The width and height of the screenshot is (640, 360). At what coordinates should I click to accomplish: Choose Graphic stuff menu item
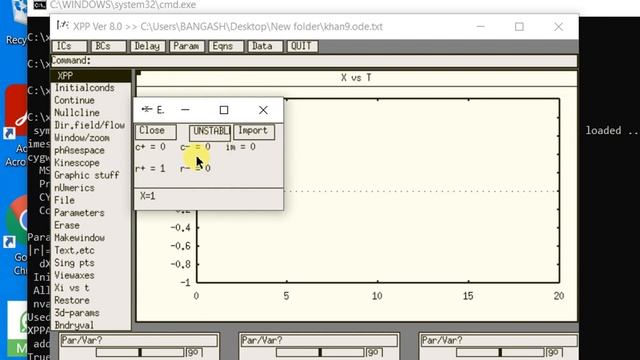coord(87,175)
